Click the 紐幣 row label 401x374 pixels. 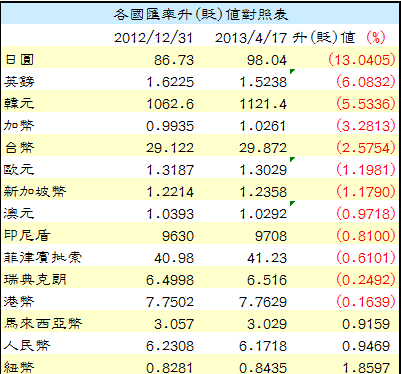click(19, 368)
